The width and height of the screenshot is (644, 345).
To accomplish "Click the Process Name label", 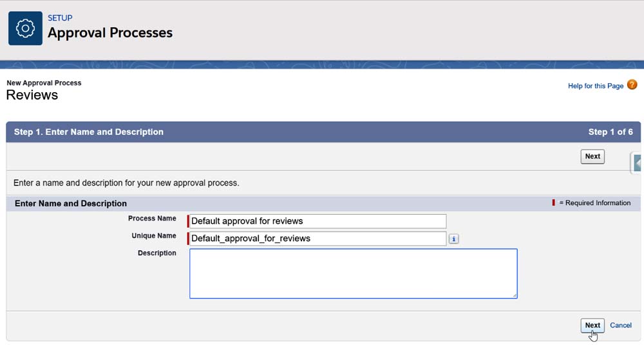I will coord(152,219).
